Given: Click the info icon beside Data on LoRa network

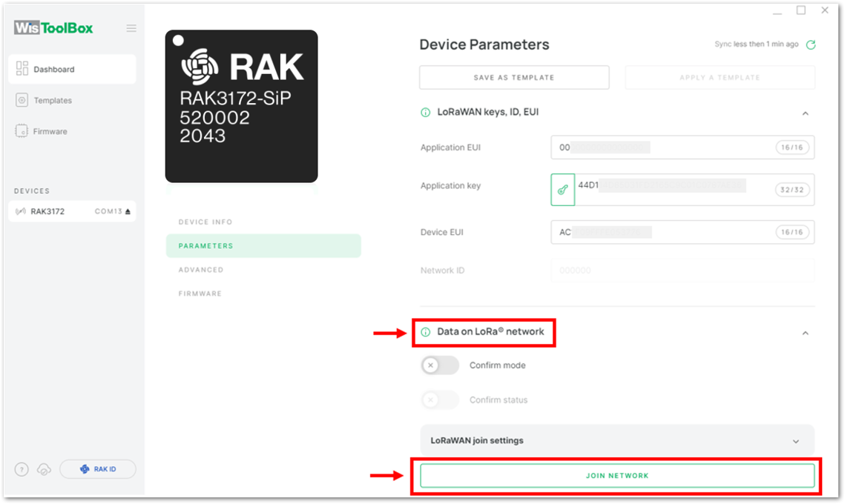Looking at the screenshot, I should (x=425, y=332).
